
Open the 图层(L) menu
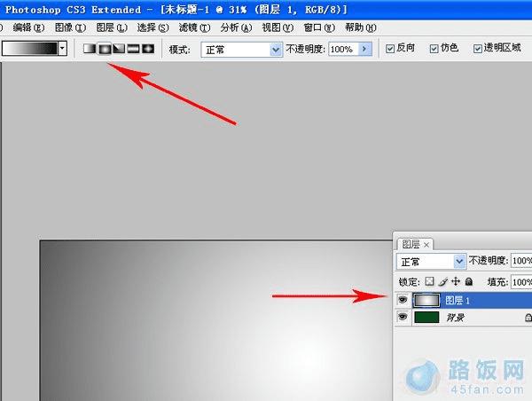tap(112, 28)
